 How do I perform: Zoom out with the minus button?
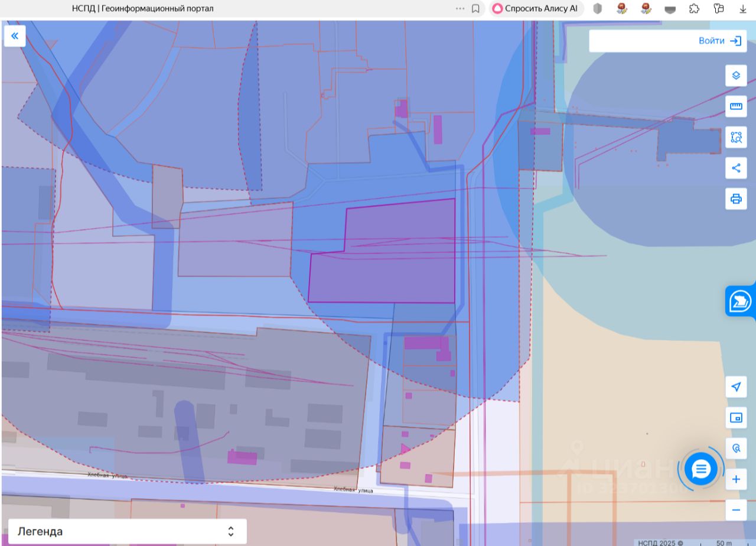coord(736,510)
